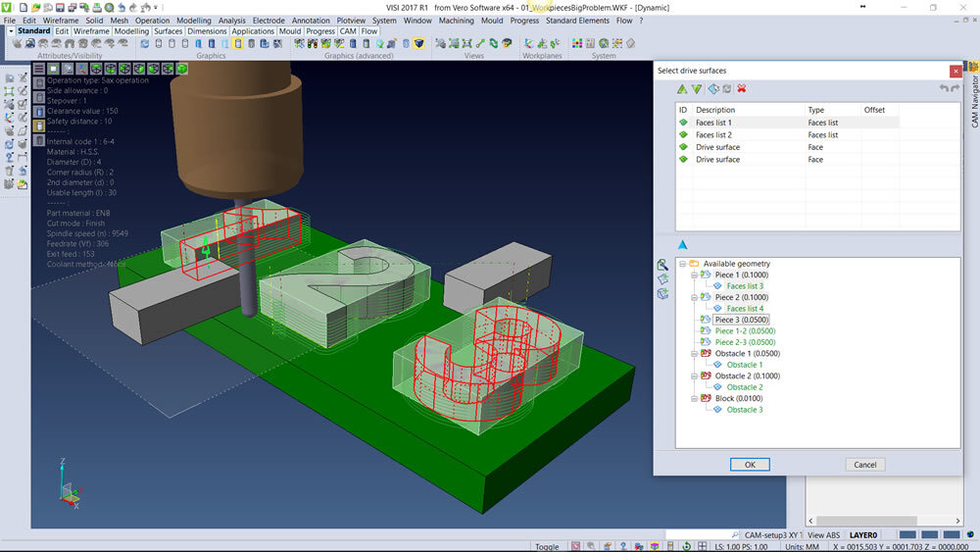980x552 pixels.
Task: Click the grid/crosshair icon in the status bar
Action: (x=703, y=546)
